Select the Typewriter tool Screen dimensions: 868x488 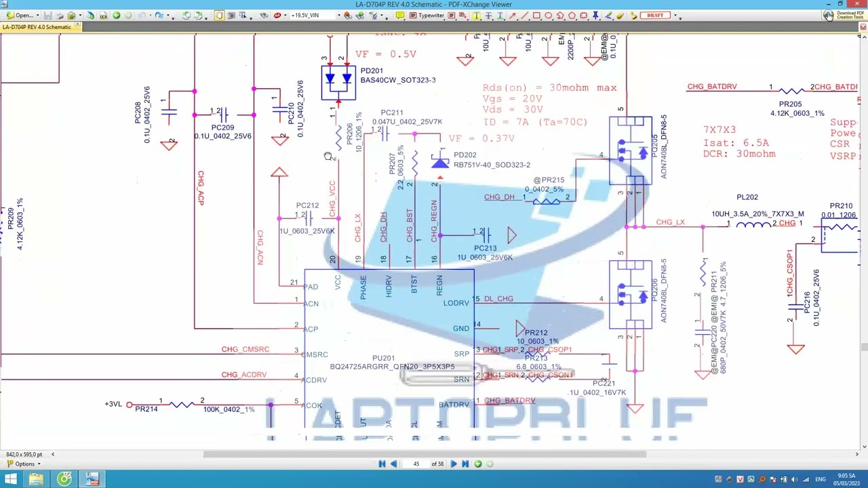(427, 15)
